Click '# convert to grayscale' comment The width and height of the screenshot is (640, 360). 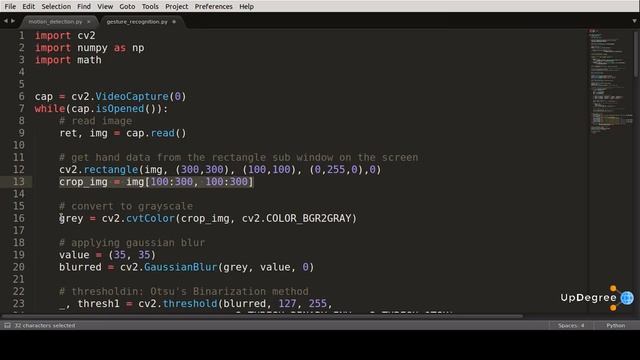126,206
